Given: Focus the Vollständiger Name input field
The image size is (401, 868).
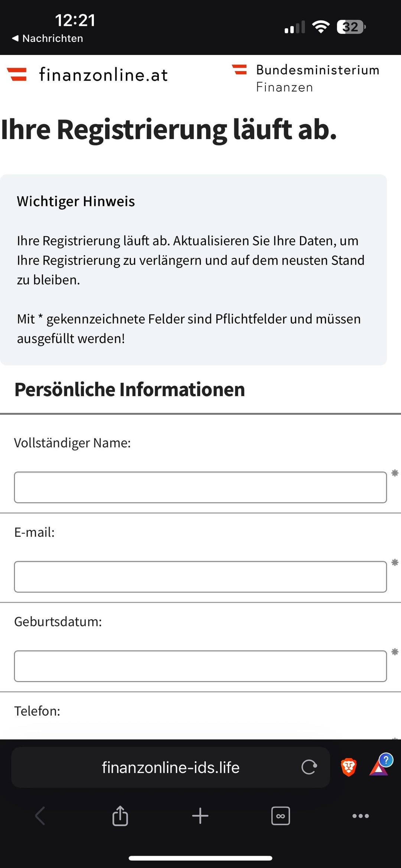Looking at the screenshot, I should click(200, 487).
